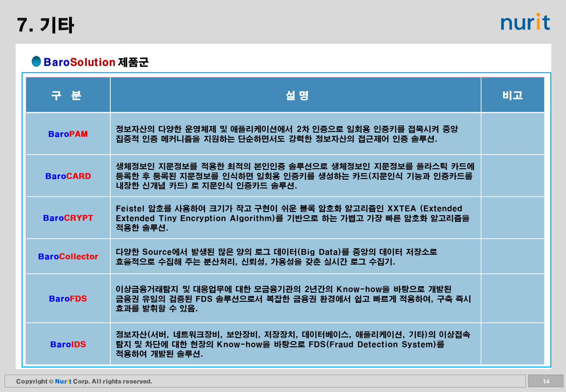Click the '비고' column header
Viewport: 566px width, 392px height.
513,95
